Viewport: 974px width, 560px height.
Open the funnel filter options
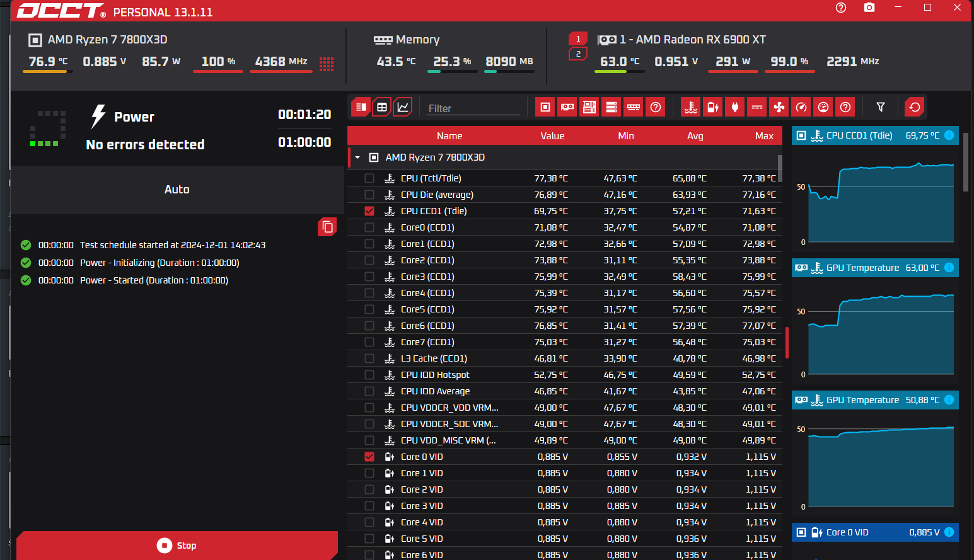point(881,107)
